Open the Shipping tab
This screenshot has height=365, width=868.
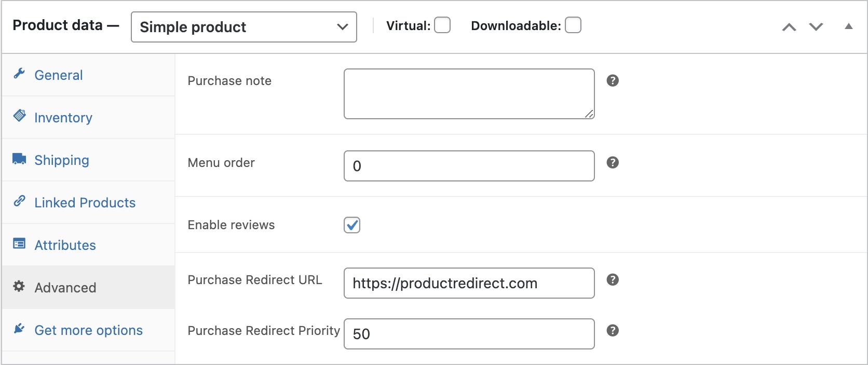(x=62, y=160)
